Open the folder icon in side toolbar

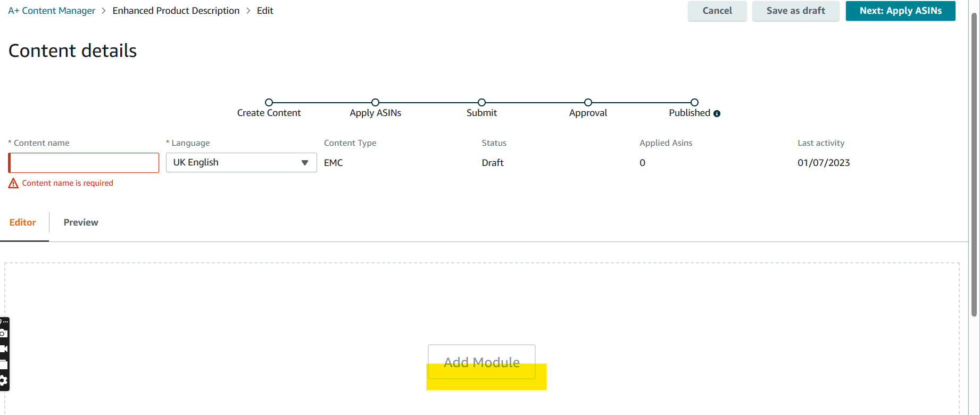3,365
